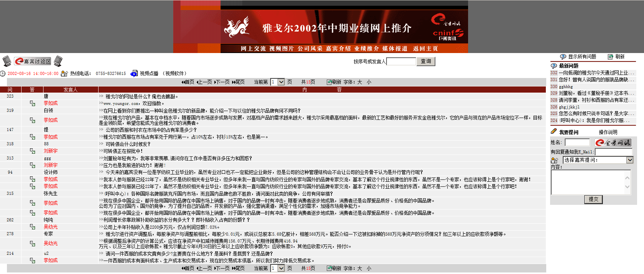This screenshot has height=274, width=644.
Task: Click the 最新问题 bubble icon
Action: 554,66
